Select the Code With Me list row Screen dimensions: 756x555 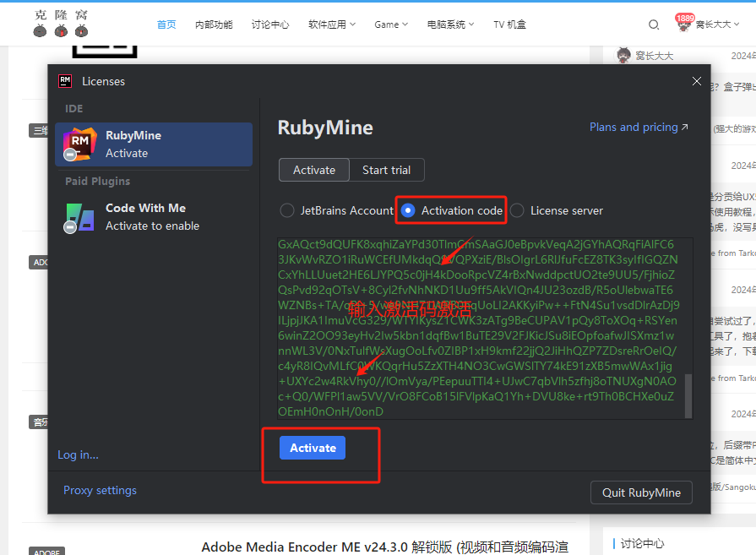(154, 217)
